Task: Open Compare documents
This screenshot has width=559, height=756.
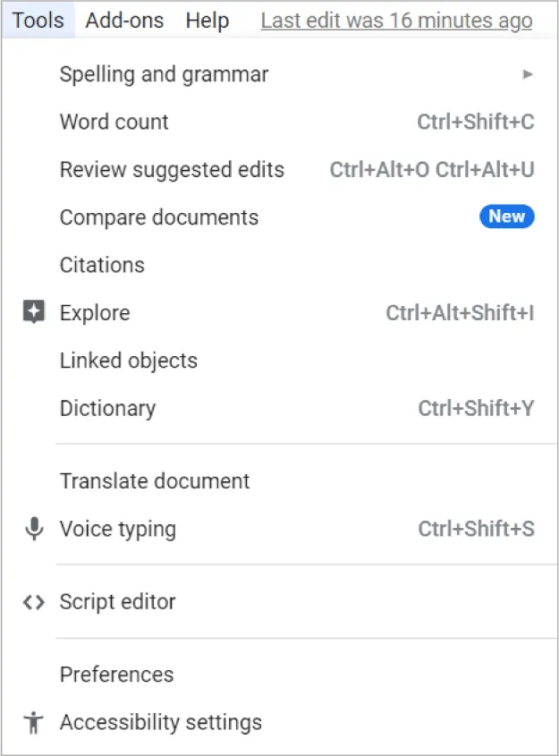Action: (158, 217)
